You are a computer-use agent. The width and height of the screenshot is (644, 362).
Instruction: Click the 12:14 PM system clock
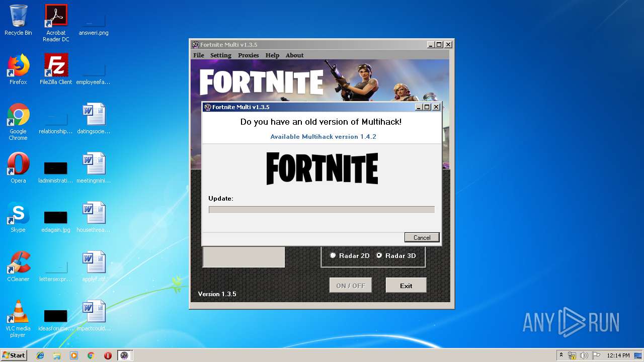pyautogui.click(x=618, y=355)
